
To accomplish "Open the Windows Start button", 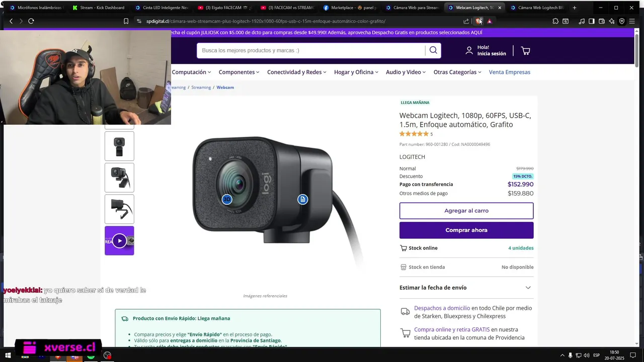I will 8,355.
